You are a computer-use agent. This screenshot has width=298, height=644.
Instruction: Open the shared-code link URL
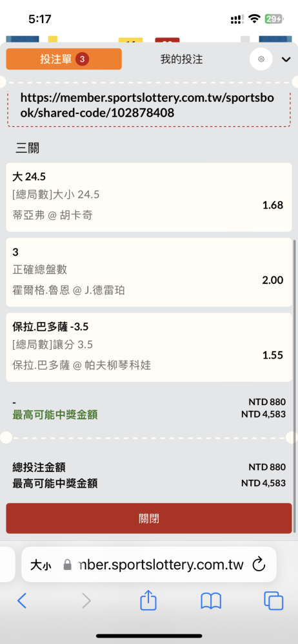(147, 105)
